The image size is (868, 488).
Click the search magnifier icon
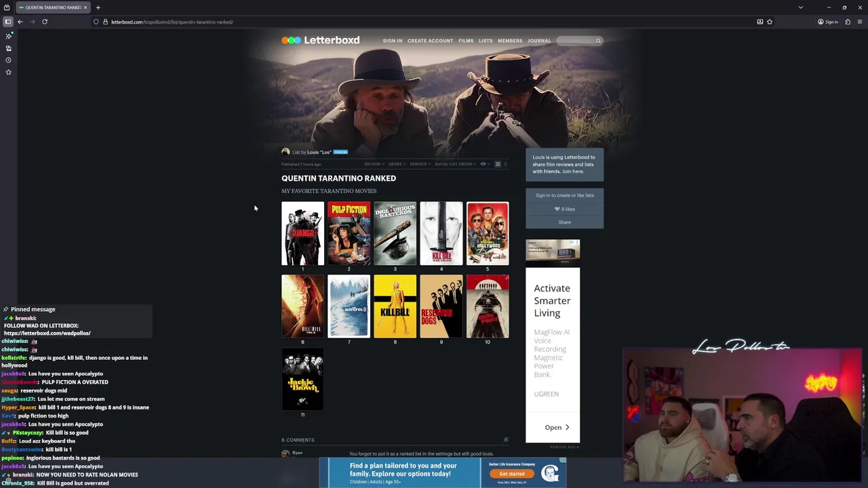598,41
